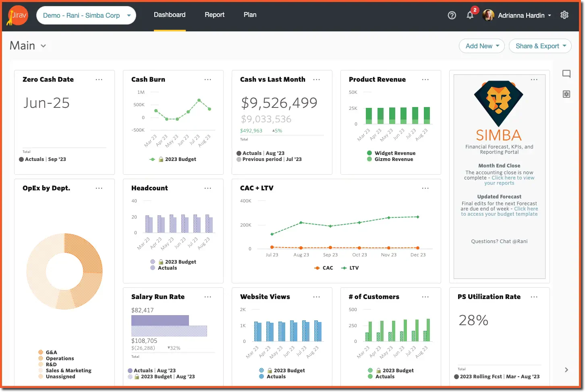The image size is (585, 392).
Task: Open Website Views card options menu
Action: point(317,297)
